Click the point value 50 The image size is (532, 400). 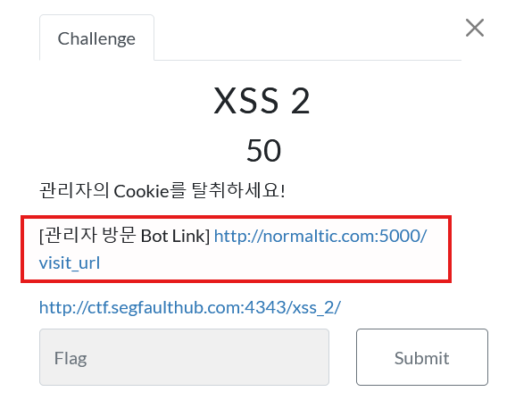pyautogui.click(x=263, y=150)
